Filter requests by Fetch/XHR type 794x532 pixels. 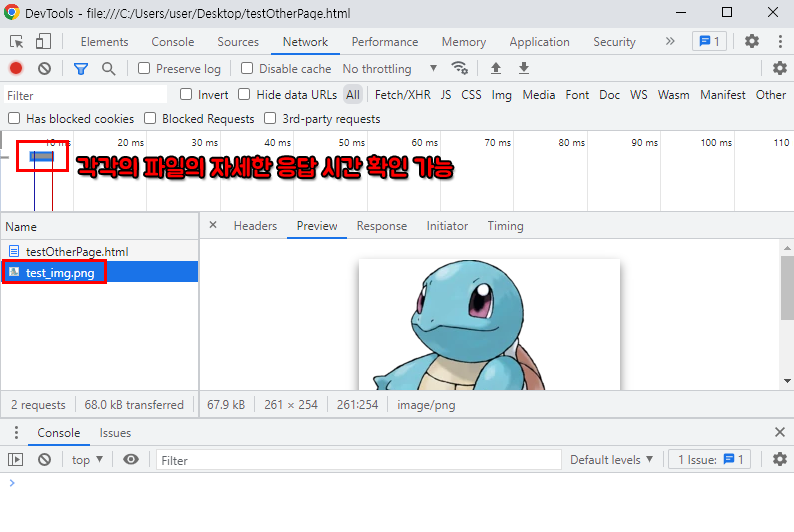[403, 95]
